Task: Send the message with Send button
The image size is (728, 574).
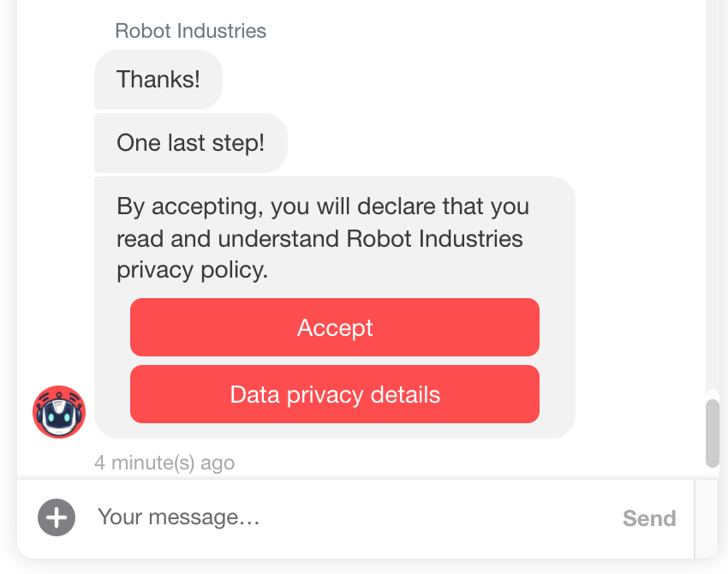Action: click(x=649, y=518)
